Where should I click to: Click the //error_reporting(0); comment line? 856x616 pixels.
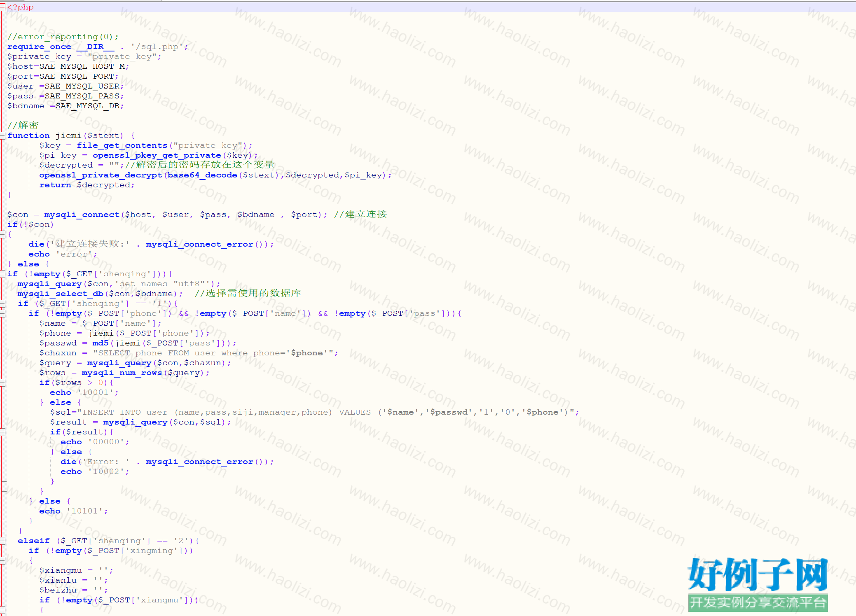coord(63,37)
